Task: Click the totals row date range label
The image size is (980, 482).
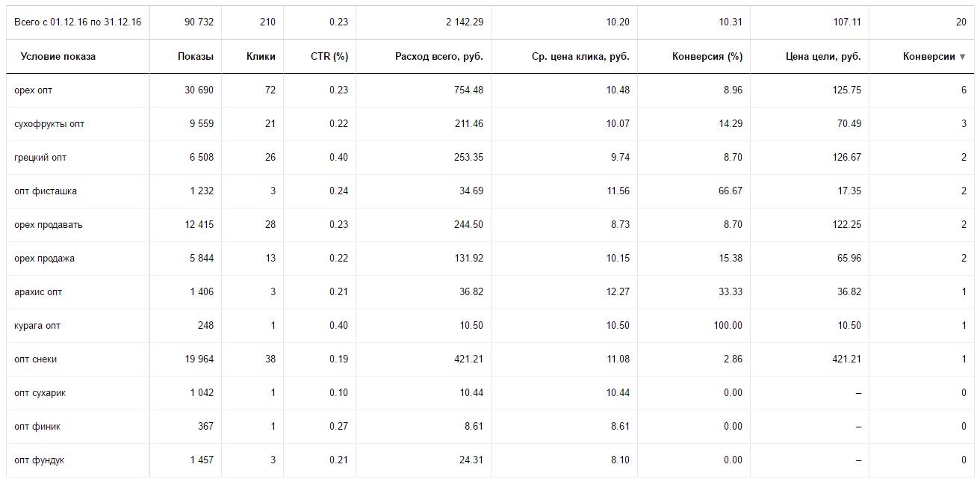Action: (78, 22)
